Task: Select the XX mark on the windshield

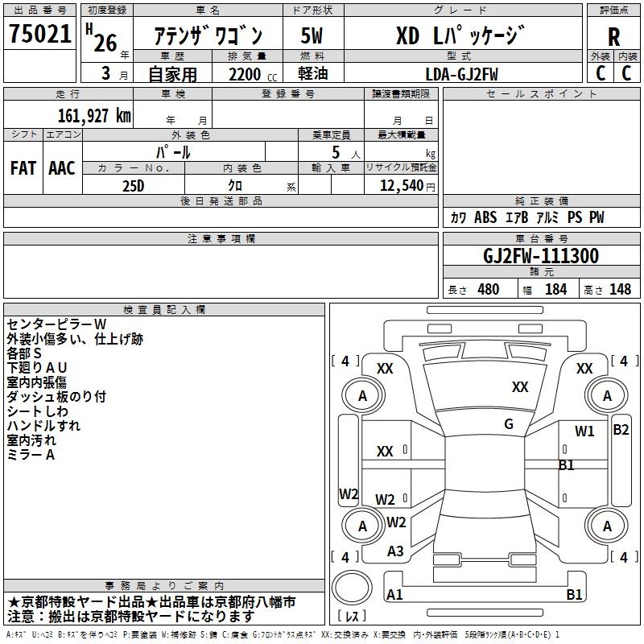Action: 520,387
